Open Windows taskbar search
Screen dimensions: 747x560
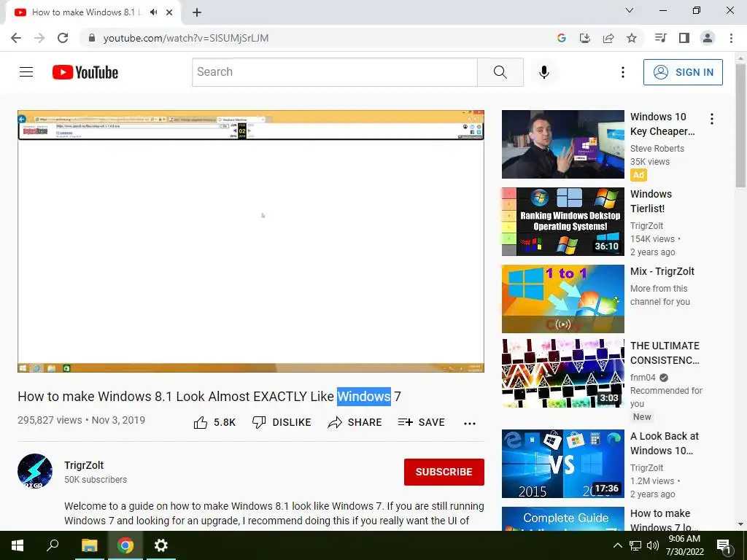pyautogui.click(x=53, y=545)
